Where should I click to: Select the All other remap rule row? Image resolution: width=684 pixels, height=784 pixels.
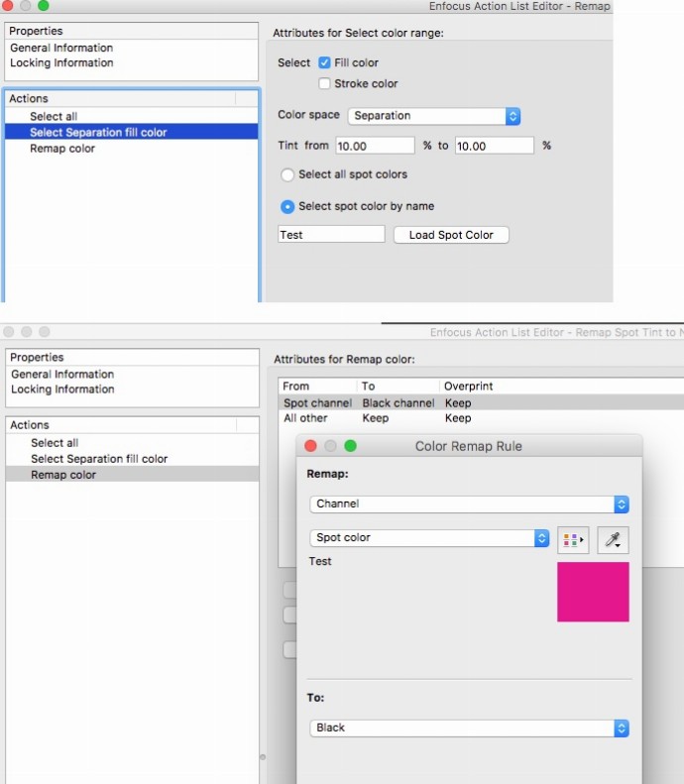(x=481, y=418)
